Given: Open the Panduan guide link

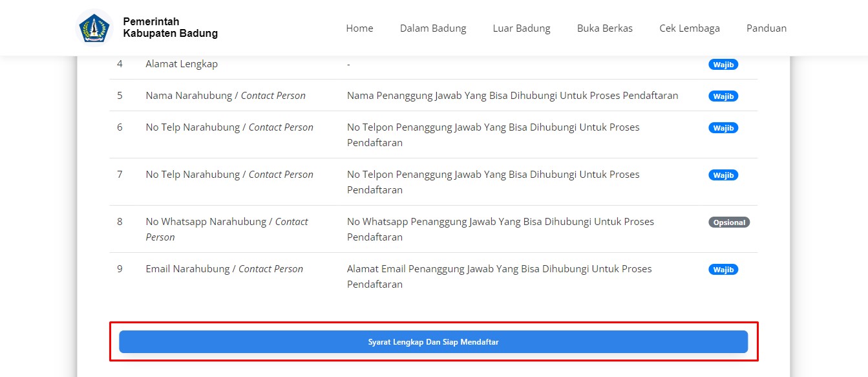Looking at the screenshot, I should (766, 28).
